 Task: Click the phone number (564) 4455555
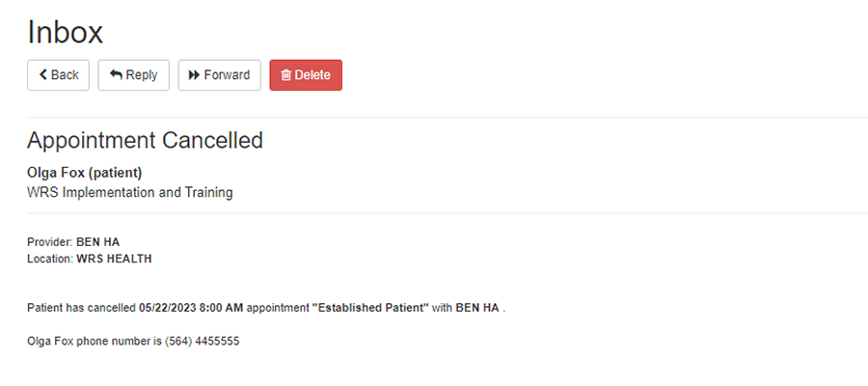point(203,342)
